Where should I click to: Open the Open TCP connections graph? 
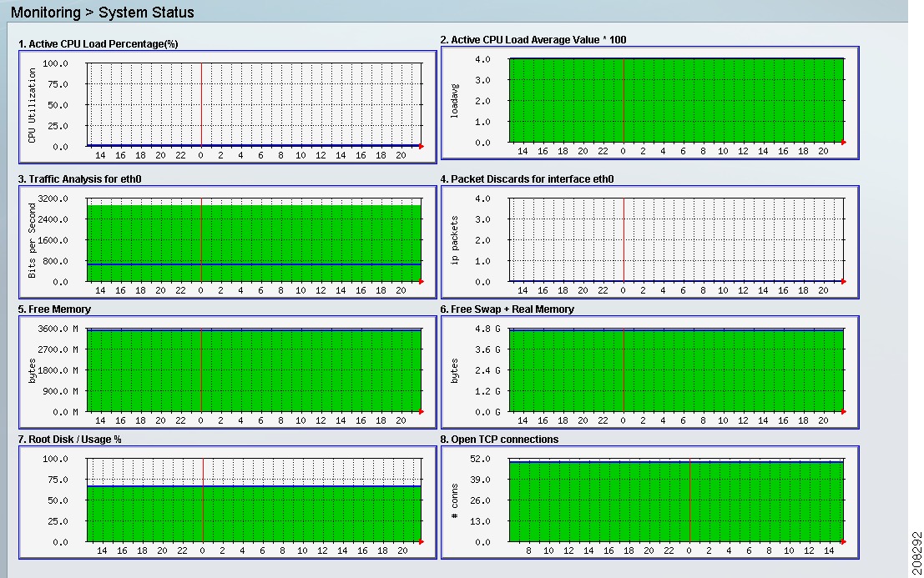tap(650, 502)
